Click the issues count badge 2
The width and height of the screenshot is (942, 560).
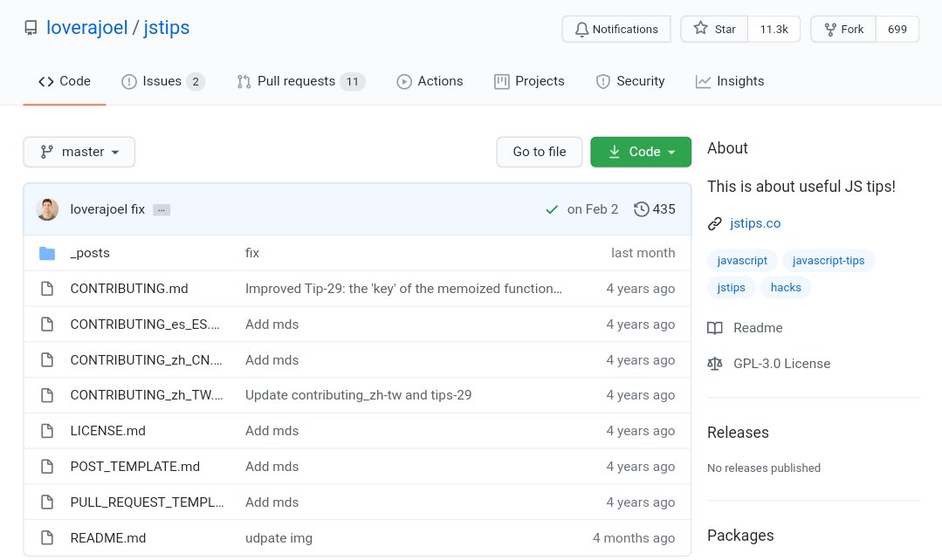click(196, 82)
